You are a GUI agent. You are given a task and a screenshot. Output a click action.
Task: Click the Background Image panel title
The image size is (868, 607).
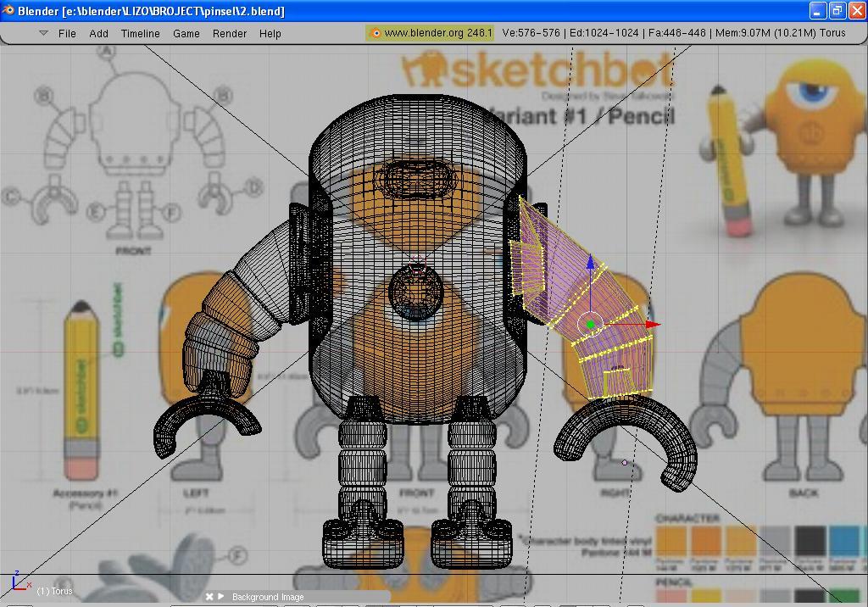point(268,597)
